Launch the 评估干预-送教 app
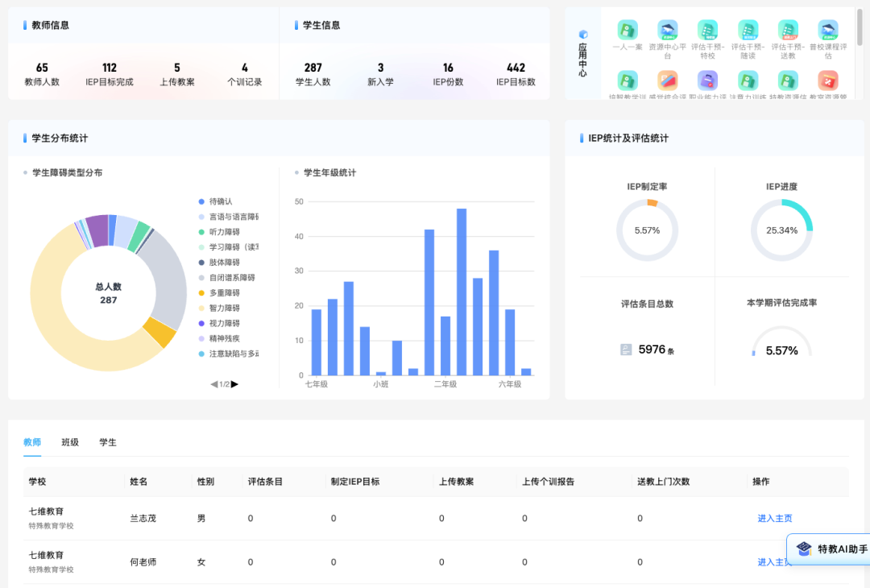The image size is (870, 588). click(x=788, y=29)
